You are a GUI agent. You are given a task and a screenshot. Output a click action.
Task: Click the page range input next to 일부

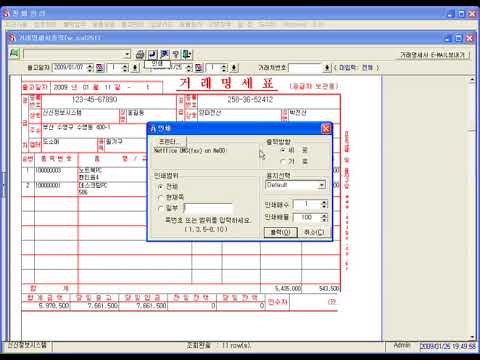(208, 208)
